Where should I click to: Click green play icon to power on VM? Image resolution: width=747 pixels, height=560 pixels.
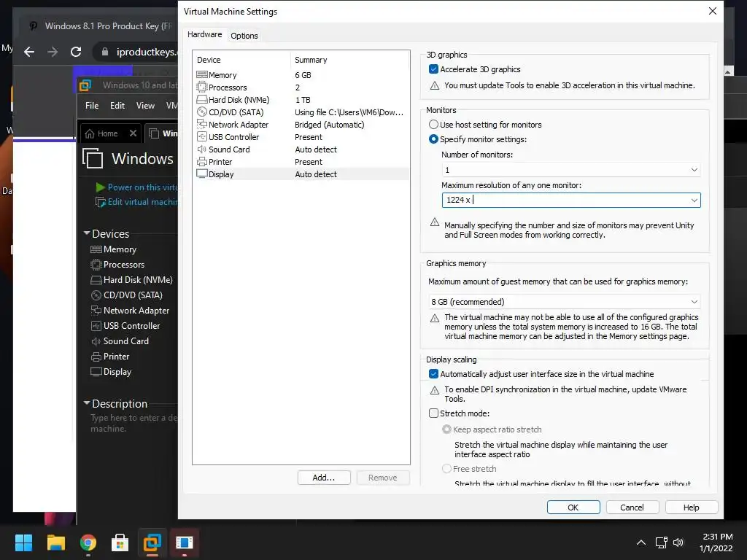[101, 187]
